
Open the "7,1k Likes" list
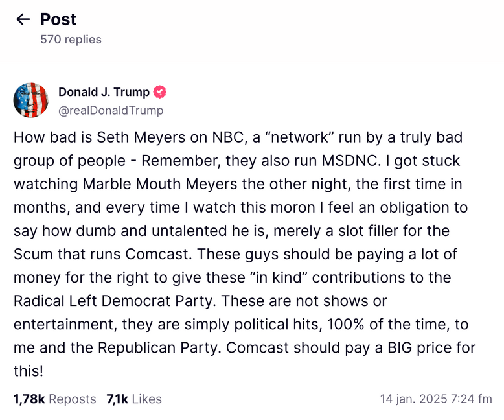[x=134, y=399]
